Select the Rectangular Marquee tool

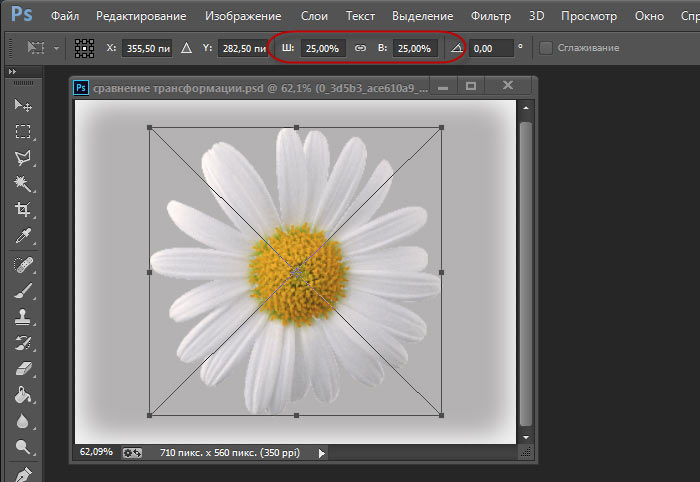22,131
